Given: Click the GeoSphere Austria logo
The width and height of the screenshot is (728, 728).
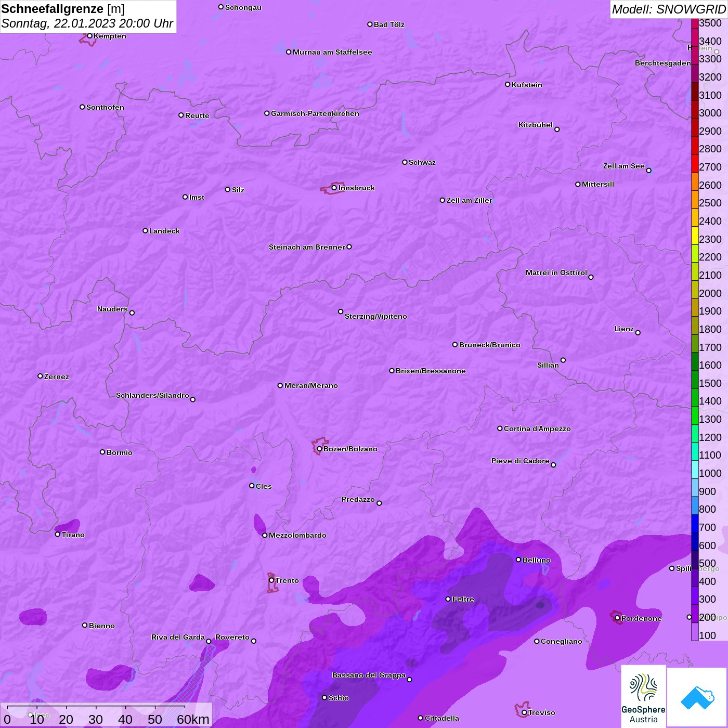Looking at the screenshot, I should pos(643,697).
